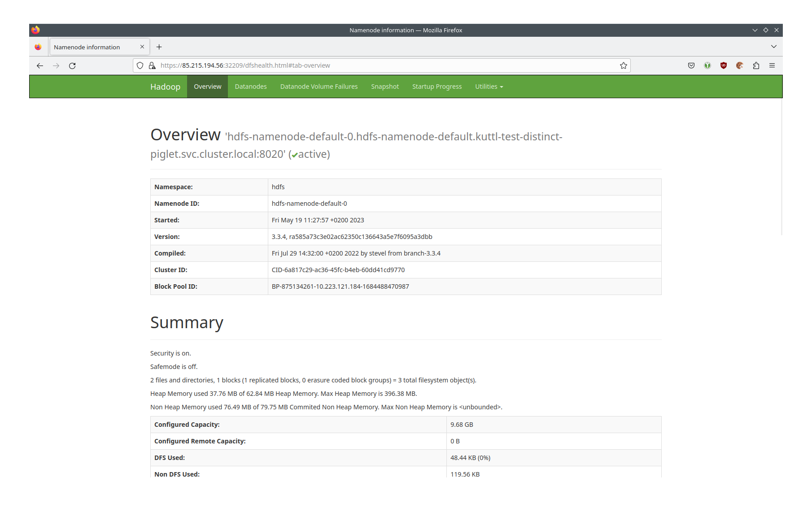Viewport: 812px width, 512px height.
Task: Open the Firefox application menu
Action: point(773,65)
